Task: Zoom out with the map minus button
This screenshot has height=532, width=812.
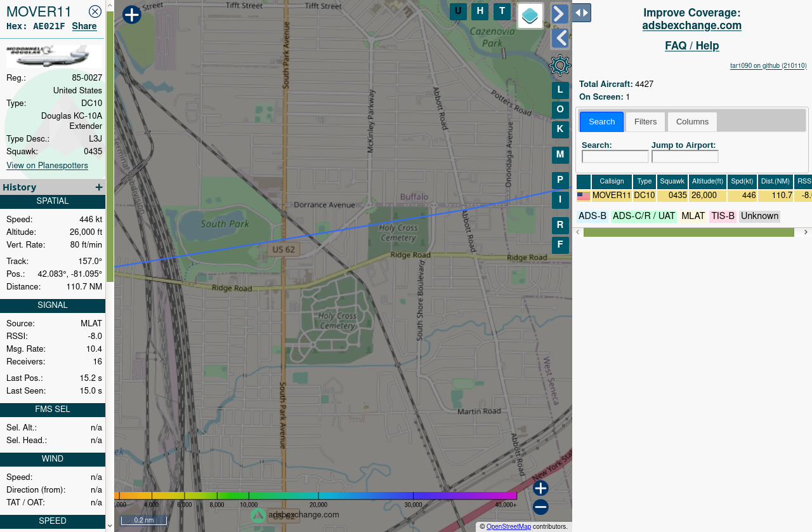Action: pyautogui.click(x=540, y=507)
